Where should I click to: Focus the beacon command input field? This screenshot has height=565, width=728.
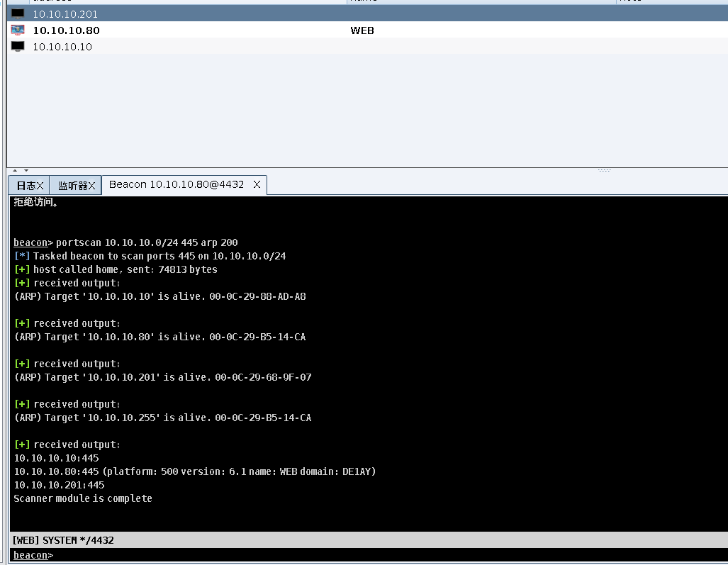[369, 555]
